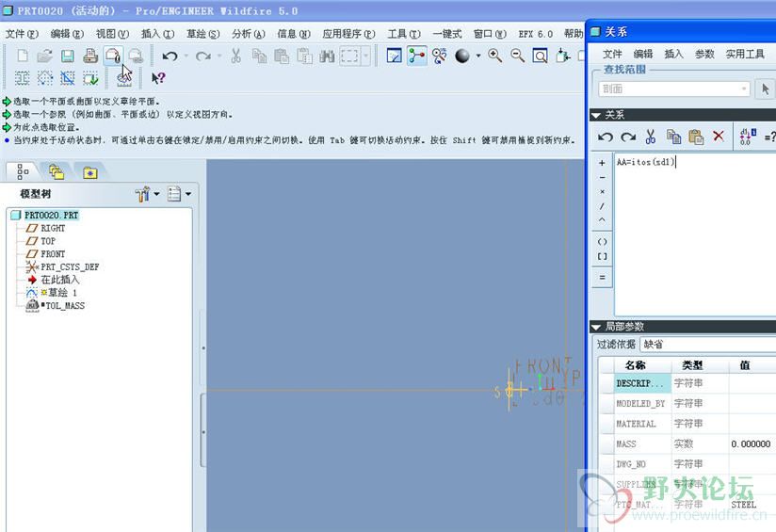Click the Cut scissors icon in main toolbar
Screen dimensions: 776x532
coord(236,56)
